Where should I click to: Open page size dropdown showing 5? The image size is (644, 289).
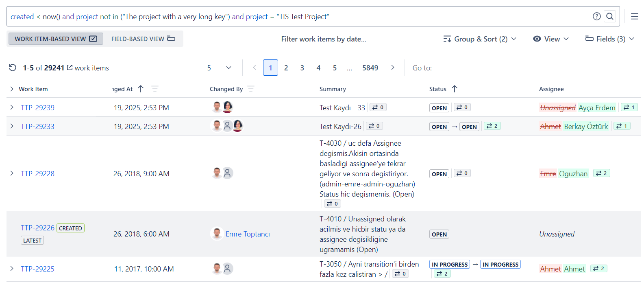220,68
